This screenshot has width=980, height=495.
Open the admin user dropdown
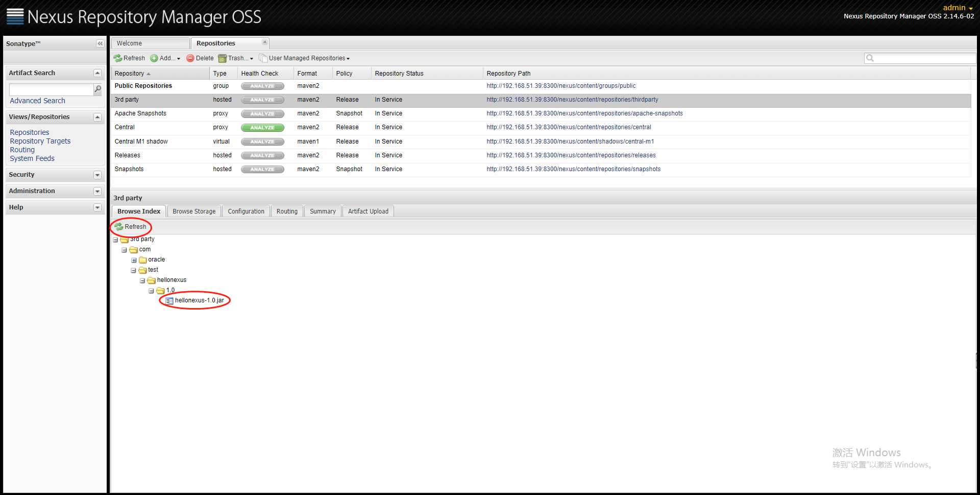click(958, 8)
